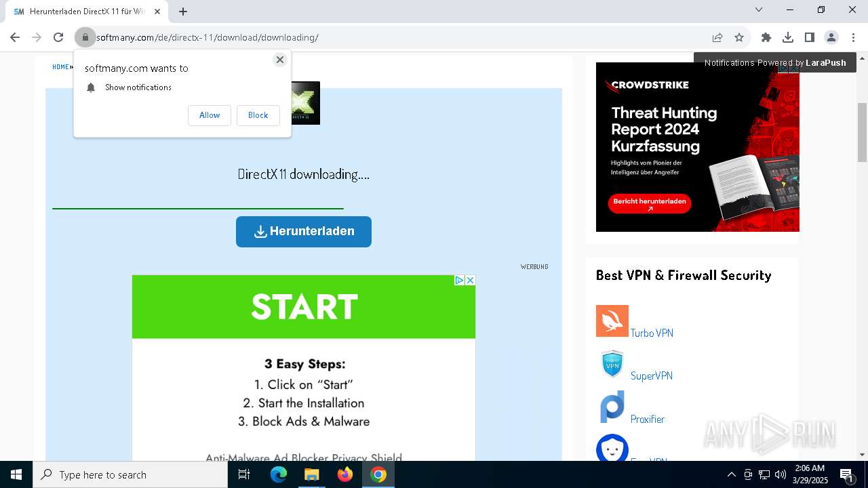Reload the current page
This screenshot has height=488, width=868.
(x=58, y=37)
